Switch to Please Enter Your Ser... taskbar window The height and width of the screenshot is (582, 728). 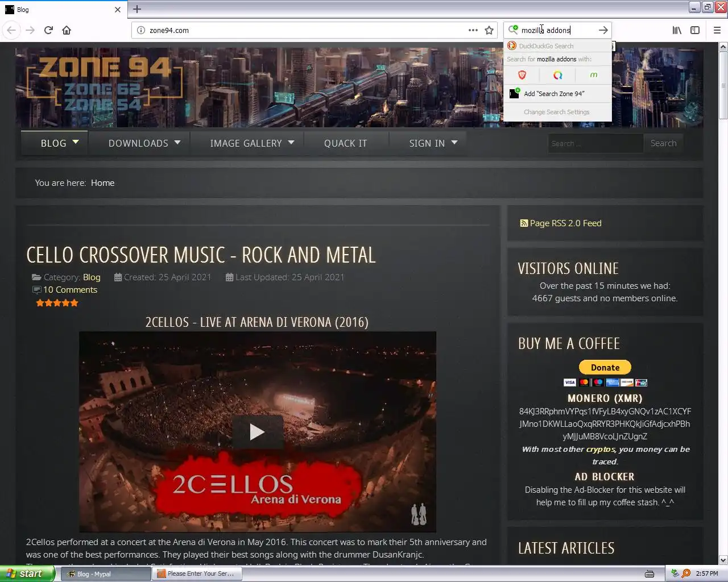pyautogui.click(x=196, y=574)
